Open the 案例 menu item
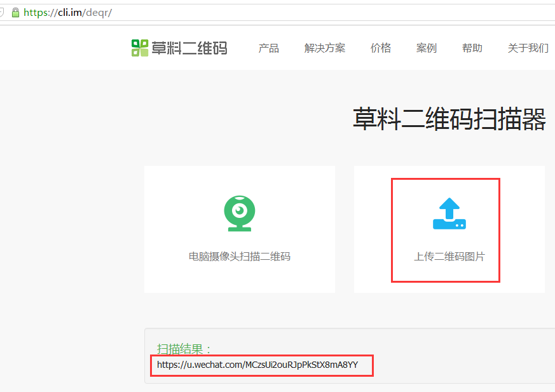This screenshot has width=555, height=392. 427,48
